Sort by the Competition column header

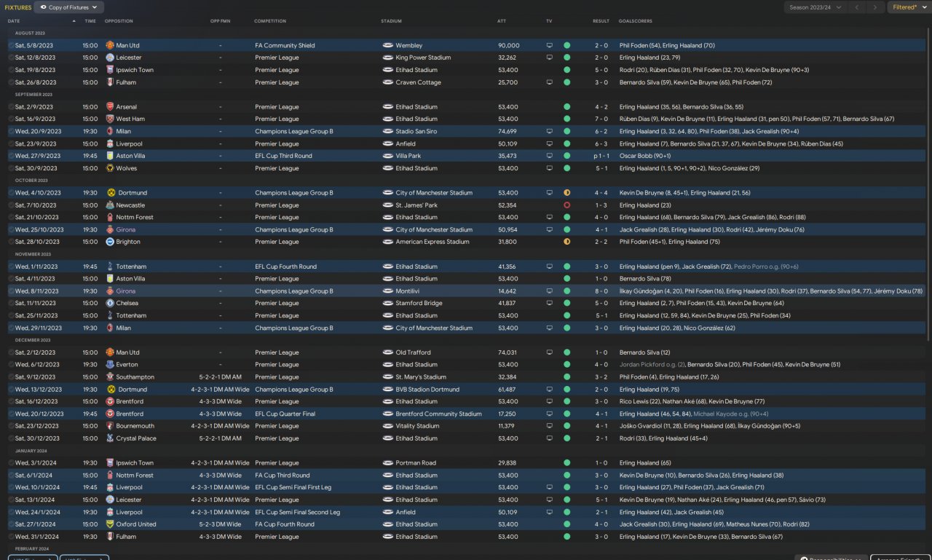pos(270,21)
